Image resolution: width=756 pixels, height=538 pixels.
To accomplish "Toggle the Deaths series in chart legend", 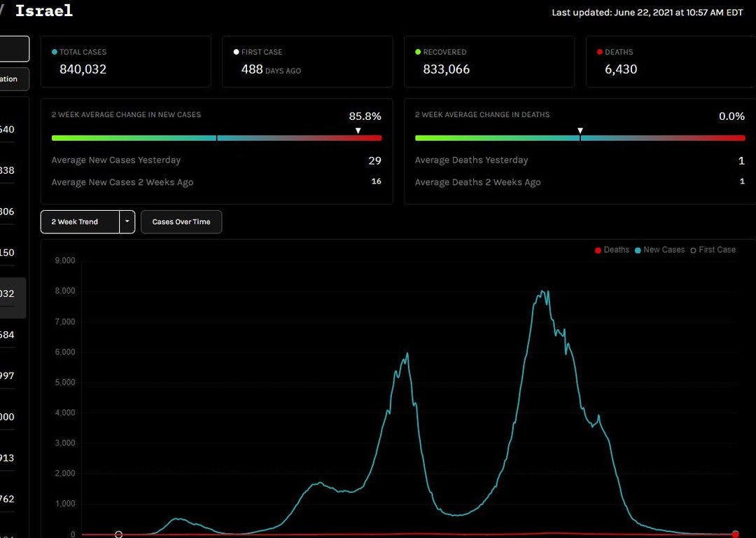I will click(x=612, y=250).
